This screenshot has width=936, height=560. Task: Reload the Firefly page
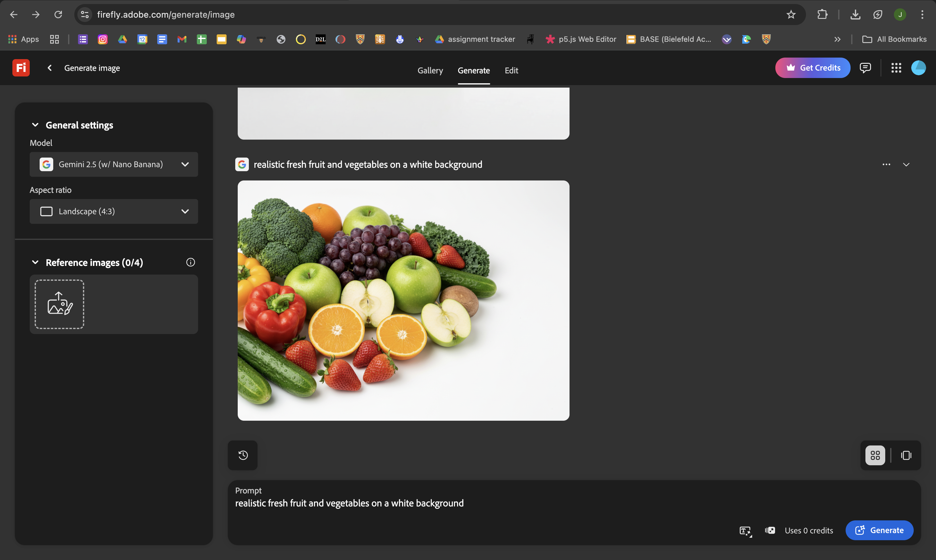click(58, 14)
